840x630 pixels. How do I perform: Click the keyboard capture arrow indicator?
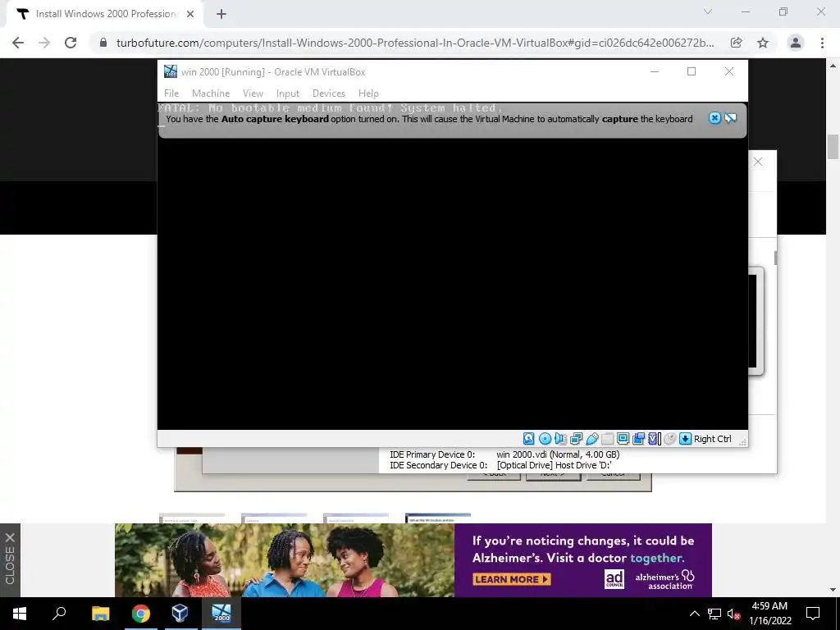click(685, 439)
